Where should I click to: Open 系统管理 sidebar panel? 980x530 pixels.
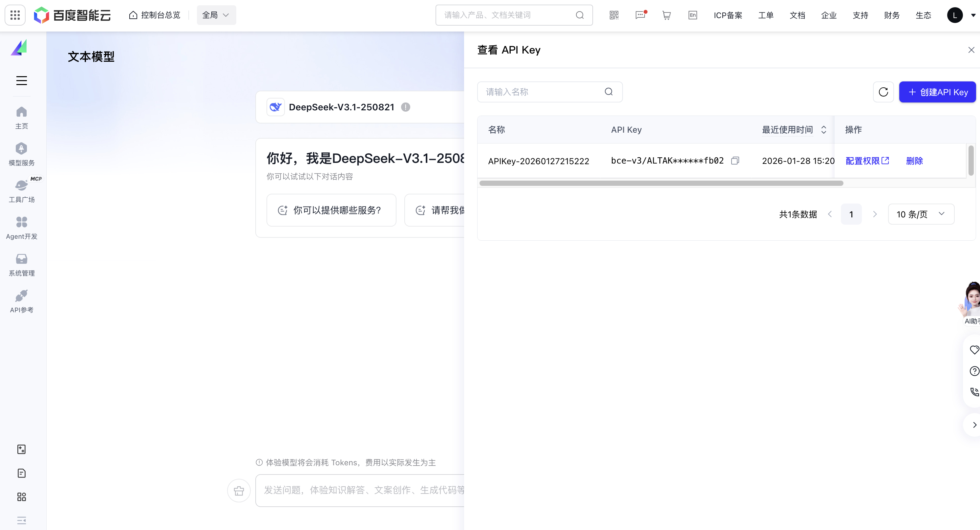point(21,264)
